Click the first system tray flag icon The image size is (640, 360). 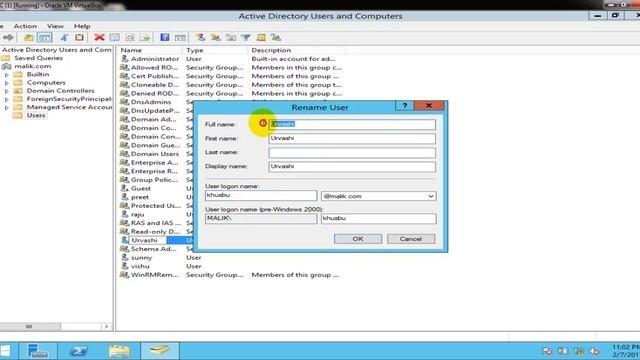click(547, 351)
